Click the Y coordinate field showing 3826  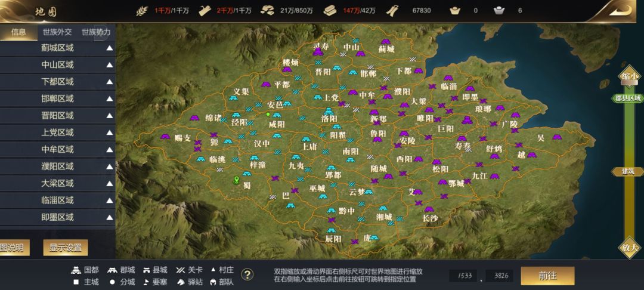click(500, 276)
